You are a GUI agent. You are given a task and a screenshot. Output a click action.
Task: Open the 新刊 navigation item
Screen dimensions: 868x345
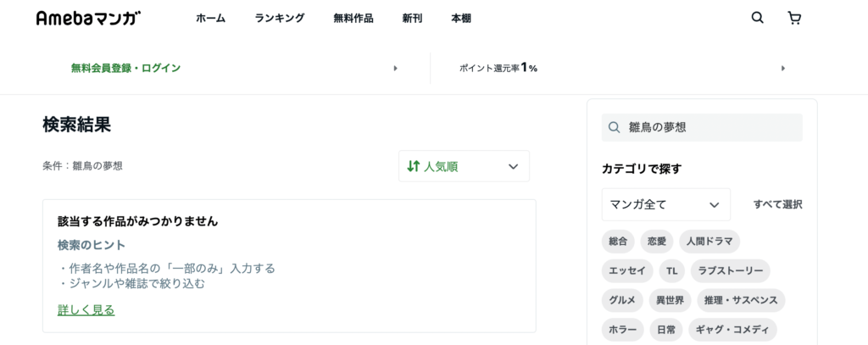tap(413, 19)
